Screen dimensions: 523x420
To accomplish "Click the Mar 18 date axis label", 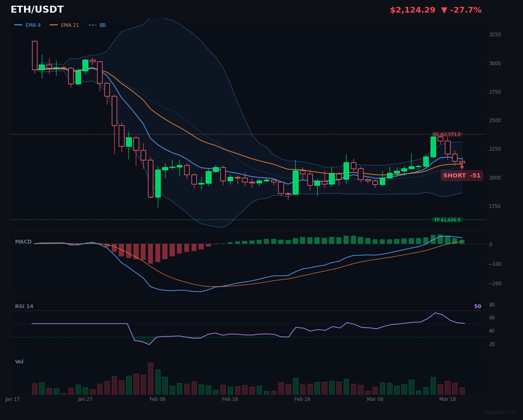I will 447,399.
